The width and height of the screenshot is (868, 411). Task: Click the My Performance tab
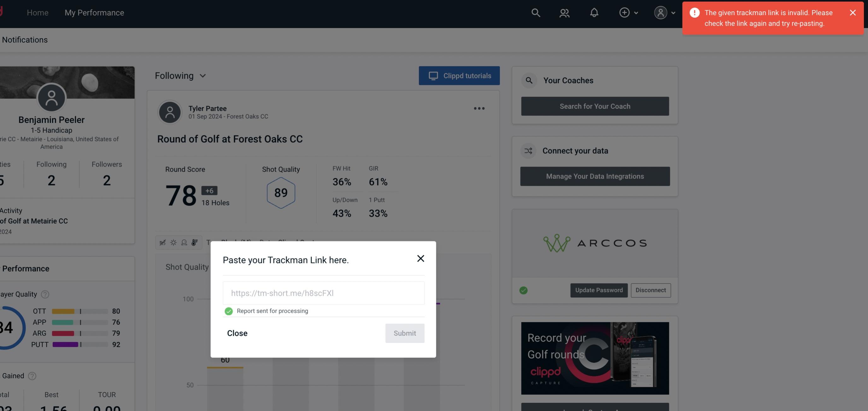click(x=94, y=12)
